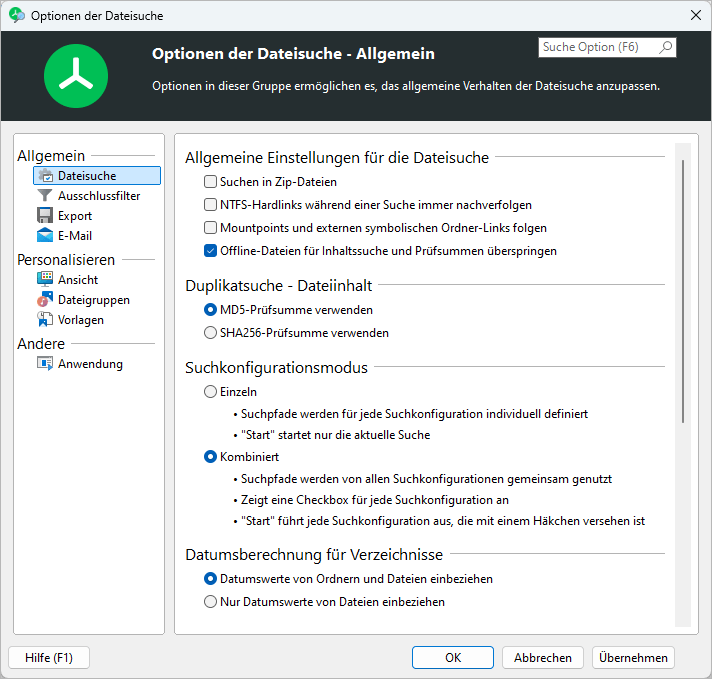Select Datumswerte von Ordnern und Dateien einbeziehen
The height and width of the screenshot is (679, 712).
(210, 579)
